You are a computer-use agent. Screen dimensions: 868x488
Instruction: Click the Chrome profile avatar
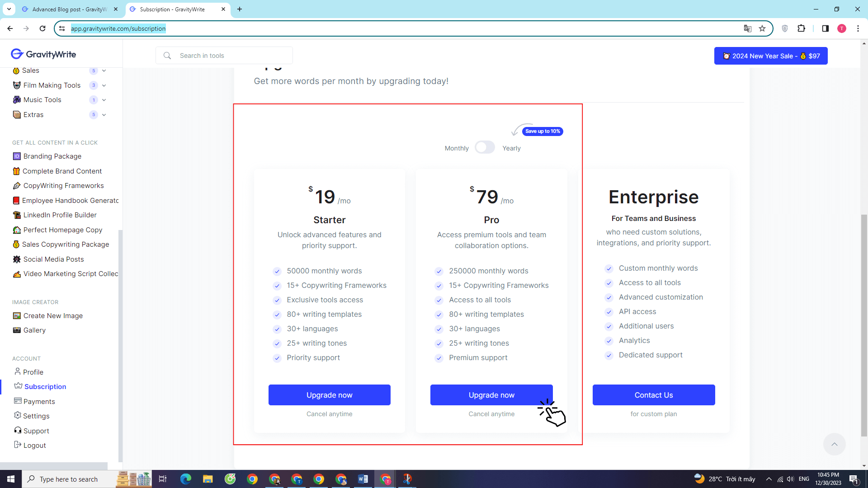click(842, 28)
